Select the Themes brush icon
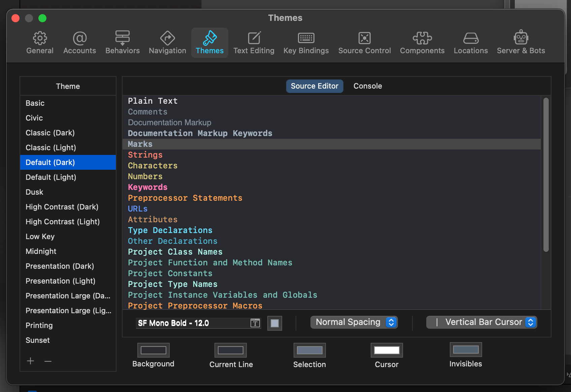Screen dimensions: 571x392 209,38
